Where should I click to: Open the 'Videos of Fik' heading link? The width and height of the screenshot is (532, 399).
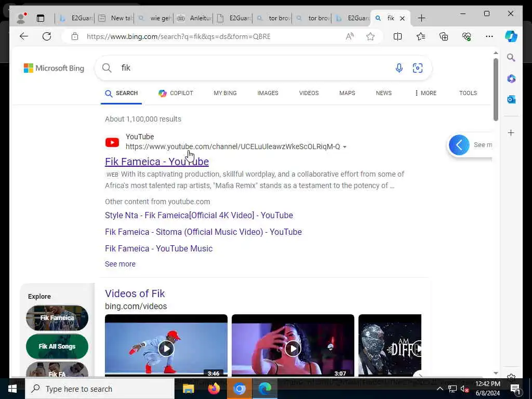[135, 294]
